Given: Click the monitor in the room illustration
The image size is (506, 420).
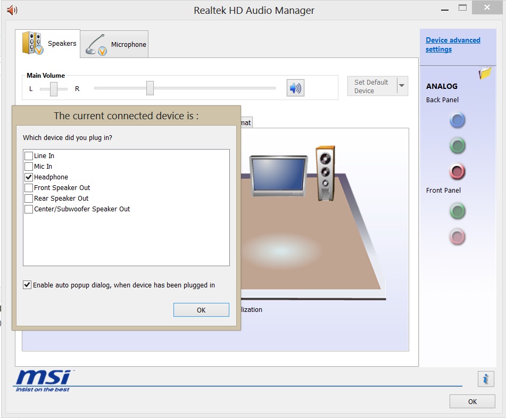Looking at the screenshot, I should coord(278,176).
